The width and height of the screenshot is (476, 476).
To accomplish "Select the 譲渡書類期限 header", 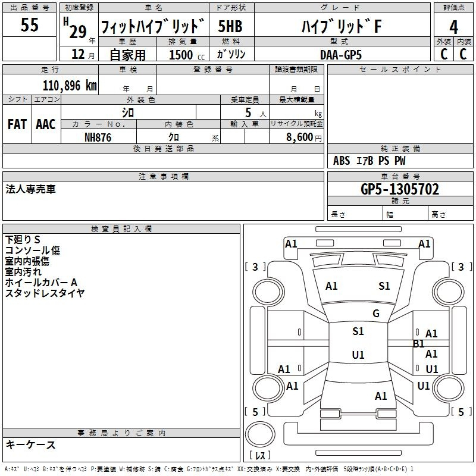I will pyautogui.click(x=296, y=70).
